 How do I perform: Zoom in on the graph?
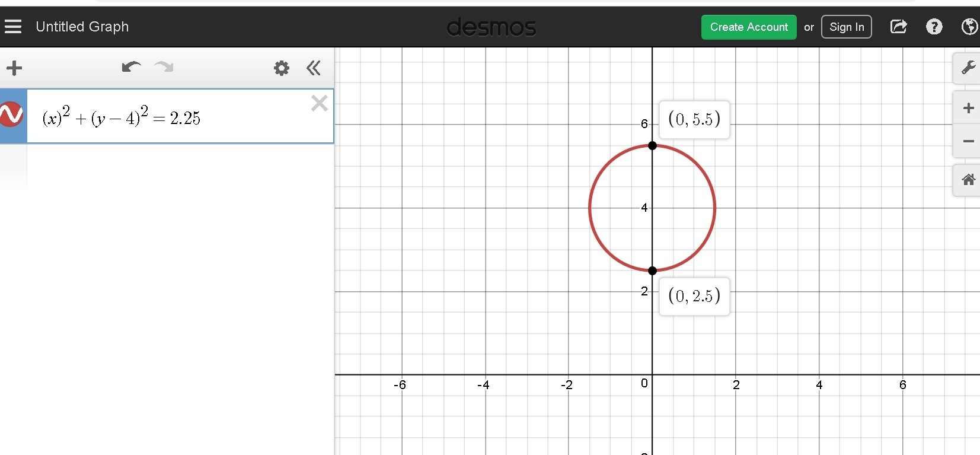pos(968,108)
